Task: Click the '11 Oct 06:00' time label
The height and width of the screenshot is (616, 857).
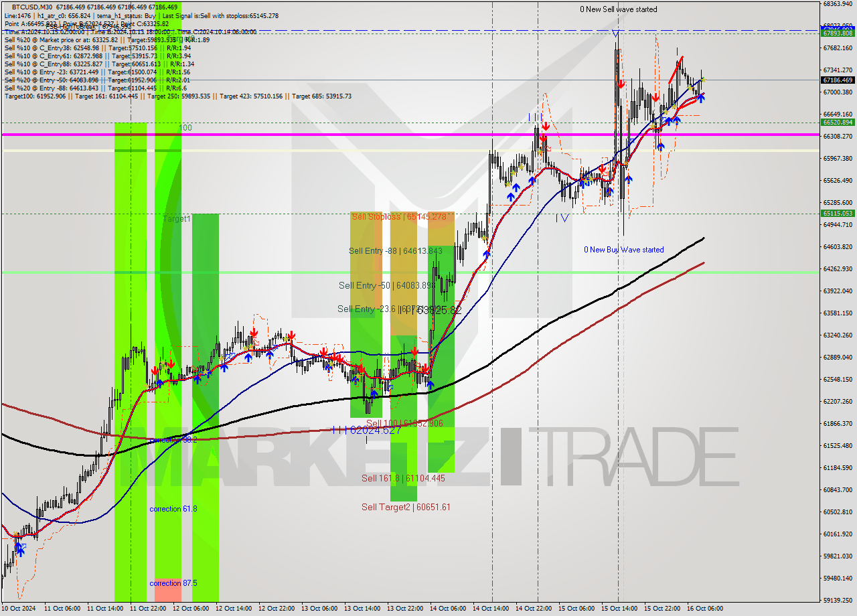Action: (61, 609)
